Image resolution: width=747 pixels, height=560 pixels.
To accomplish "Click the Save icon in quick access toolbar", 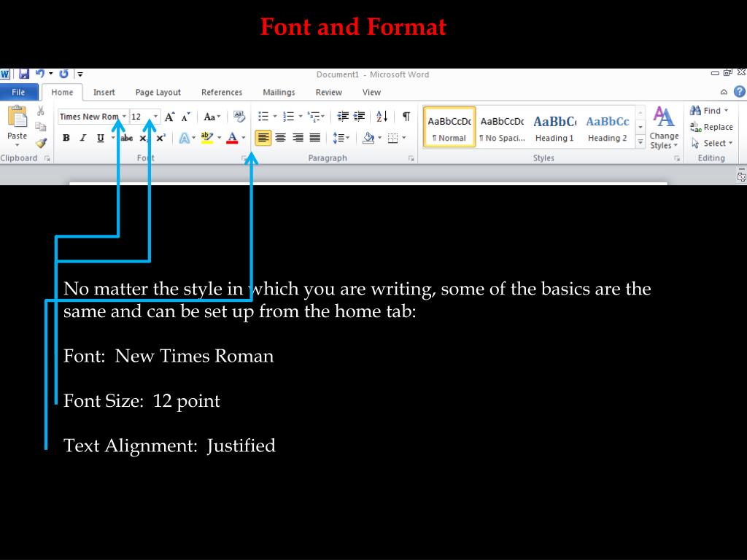I will pyautogui.click(x=24, y=74).
